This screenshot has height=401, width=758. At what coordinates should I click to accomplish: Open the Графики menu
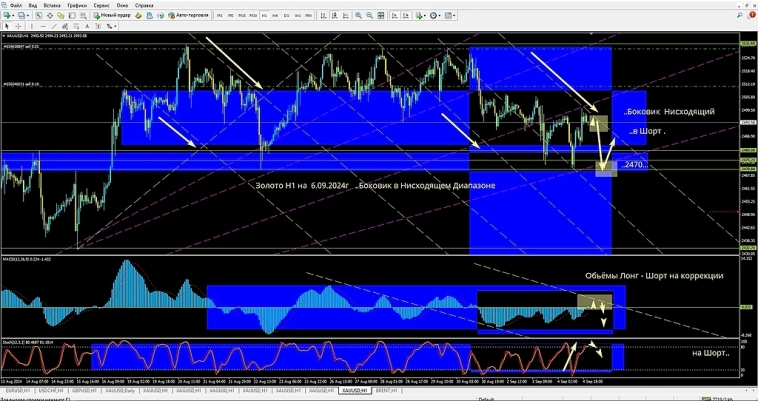[77, 5]
